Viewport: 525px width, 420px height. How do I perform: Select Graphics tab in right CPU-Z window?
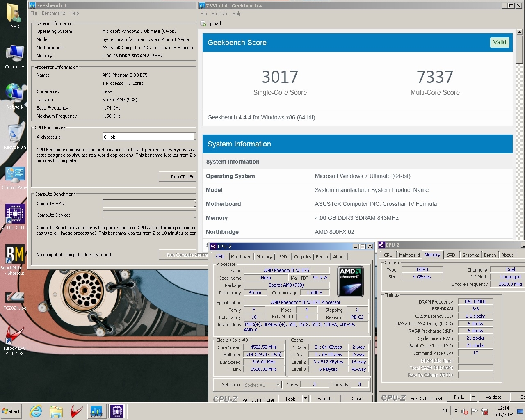point(471,255)
